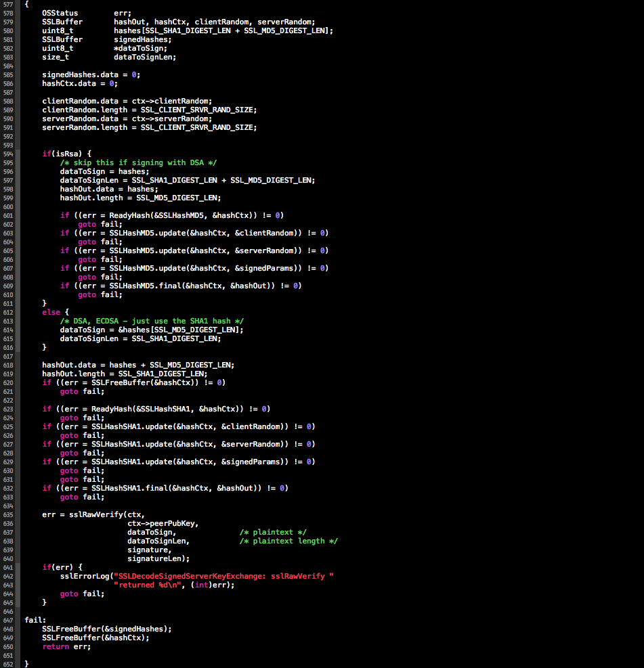The width and height of the screenshot is (644, 668).
Task: Click the OSStatus type declaration
Action: click(60, 13)
